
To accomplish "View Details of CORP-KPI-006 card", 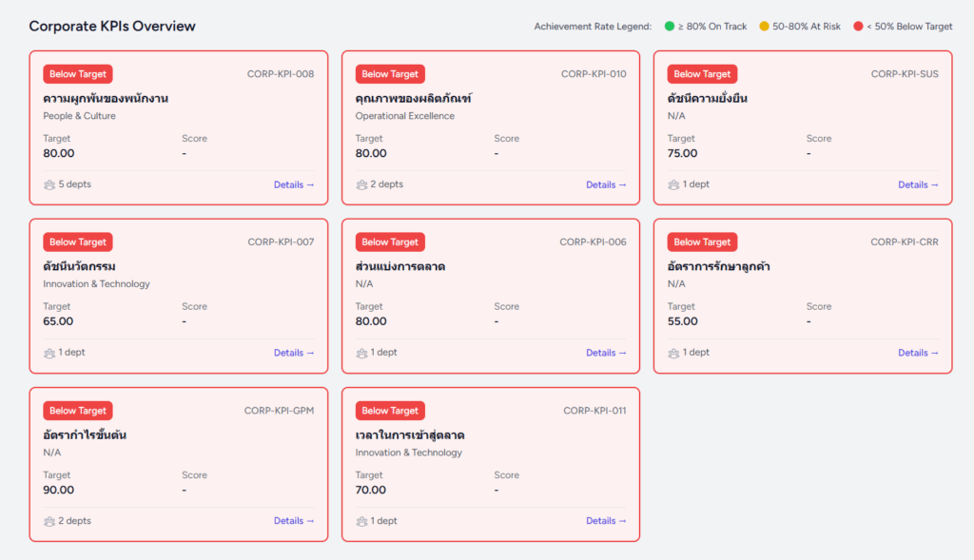I will [606, 353].
